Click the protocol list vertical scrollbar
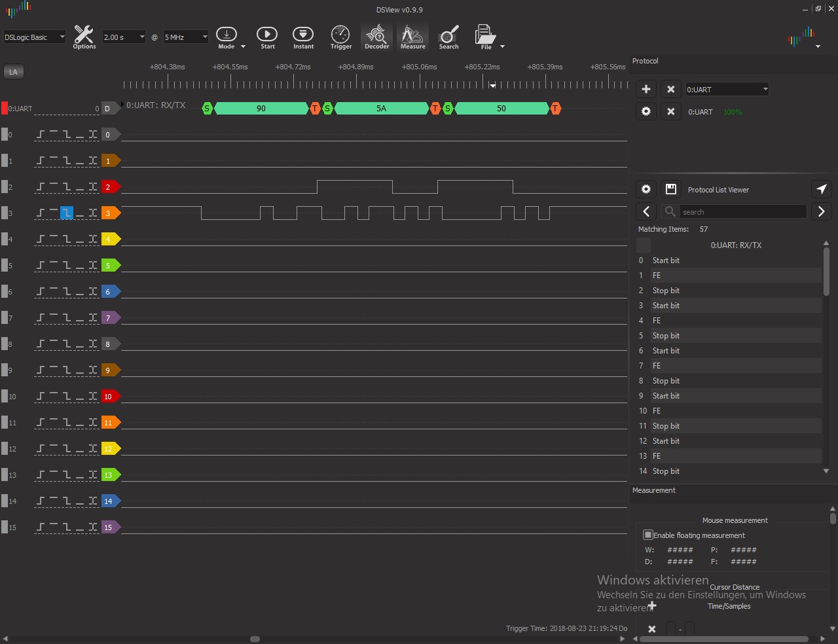838x644 pixels. click(x=826, y=271)
